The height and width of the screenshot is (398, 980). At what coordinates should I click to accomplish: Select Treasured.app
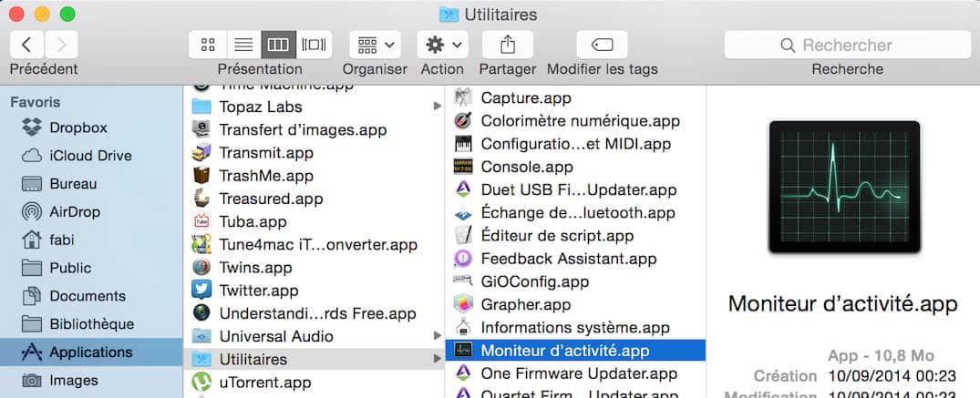click(314, 199)
